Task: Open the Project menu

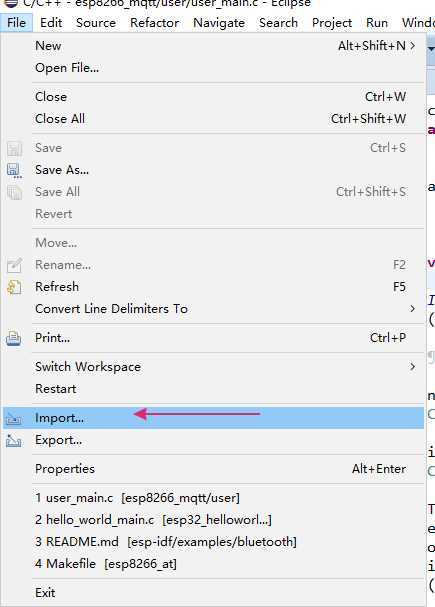Action: [x=332, y=23]
